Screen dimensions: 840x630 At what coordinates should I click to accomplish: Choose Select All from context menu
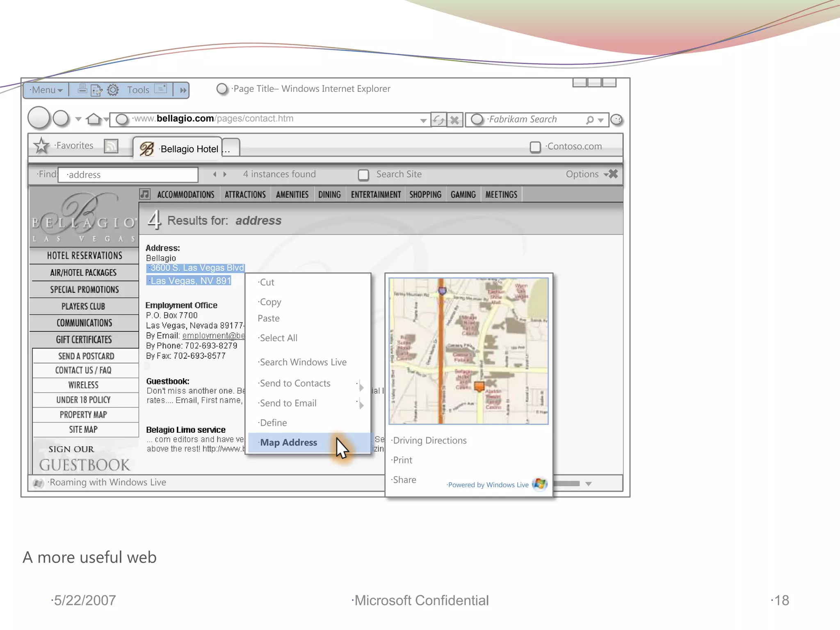coord(278,338)
